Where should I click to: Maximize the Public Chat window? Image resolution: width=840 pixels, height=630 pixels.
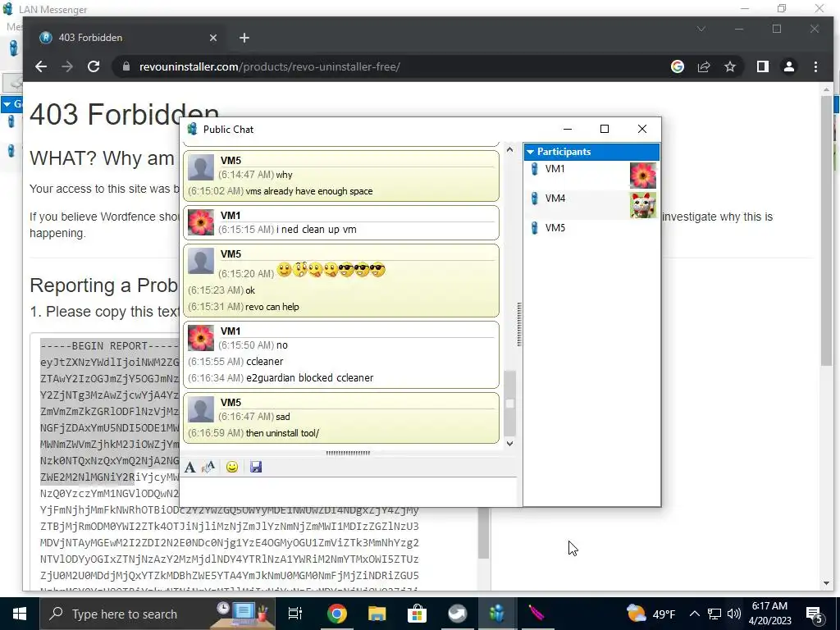click(x=605, y=129)
